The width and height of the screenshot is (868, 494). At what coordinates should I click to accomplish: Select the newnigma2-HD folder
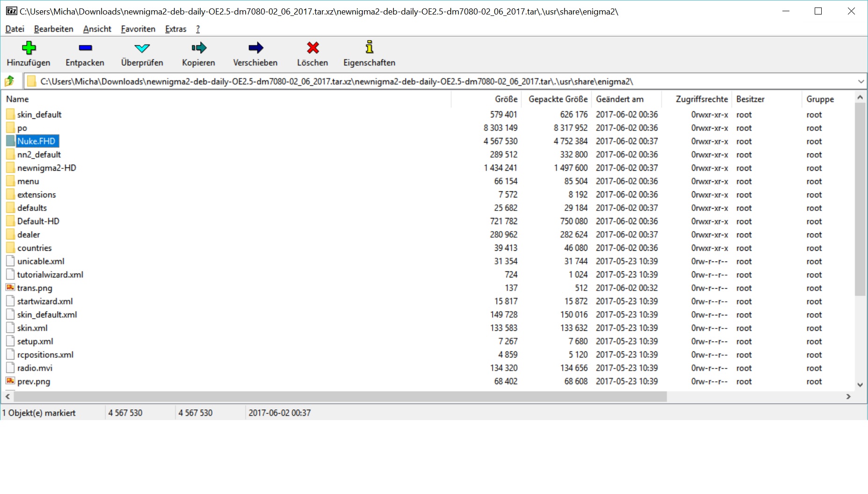(x=46, y=168)
